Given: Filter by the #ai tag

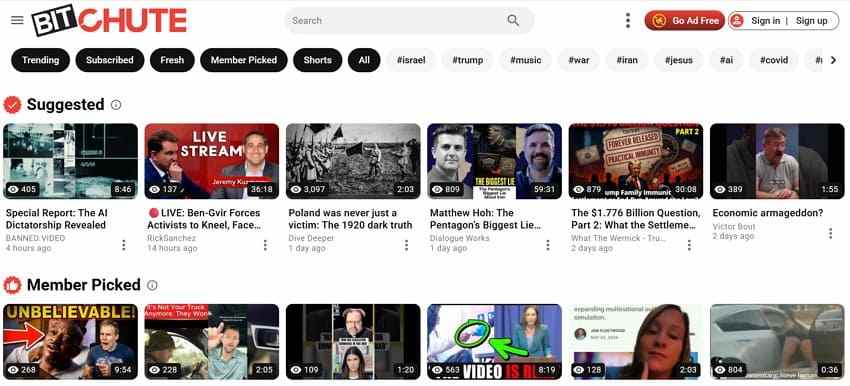Looking at the screenshot, I should [x=726, y=60].
